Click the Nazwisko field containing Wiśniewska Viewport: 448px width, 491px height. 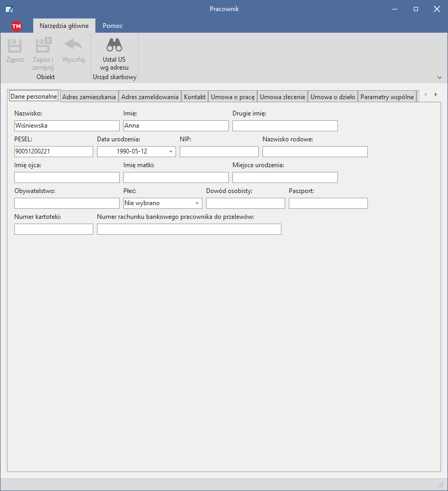click(67, 126)
